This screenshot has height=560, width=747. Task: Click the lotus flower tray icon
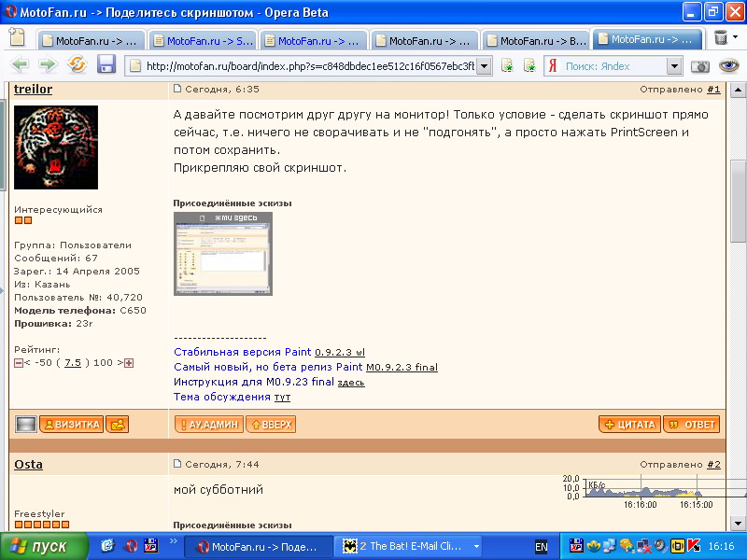point(593,546)
